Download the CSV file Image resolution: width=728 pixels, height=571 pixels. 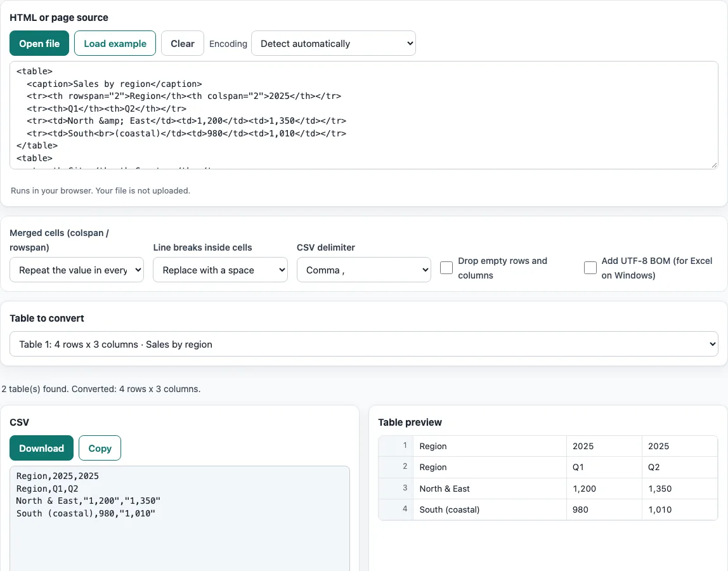click(41, 448)
